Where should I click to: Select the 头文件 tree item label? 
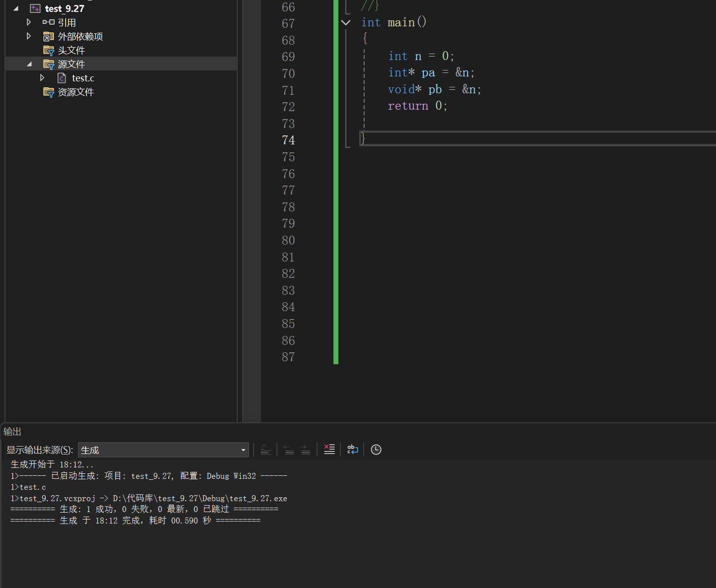[71, 51]
